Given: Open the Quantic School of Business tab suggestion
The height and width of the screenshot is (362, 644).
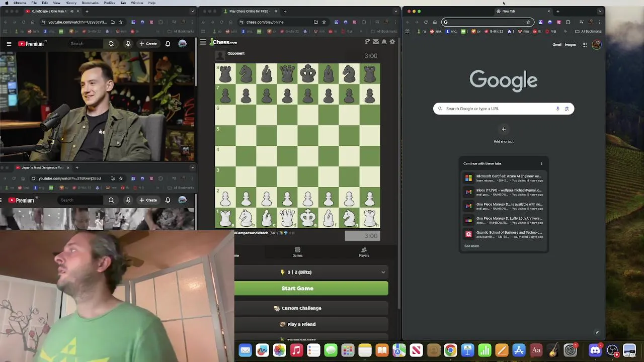Looking at the screenshot, I should pos(504,234).
